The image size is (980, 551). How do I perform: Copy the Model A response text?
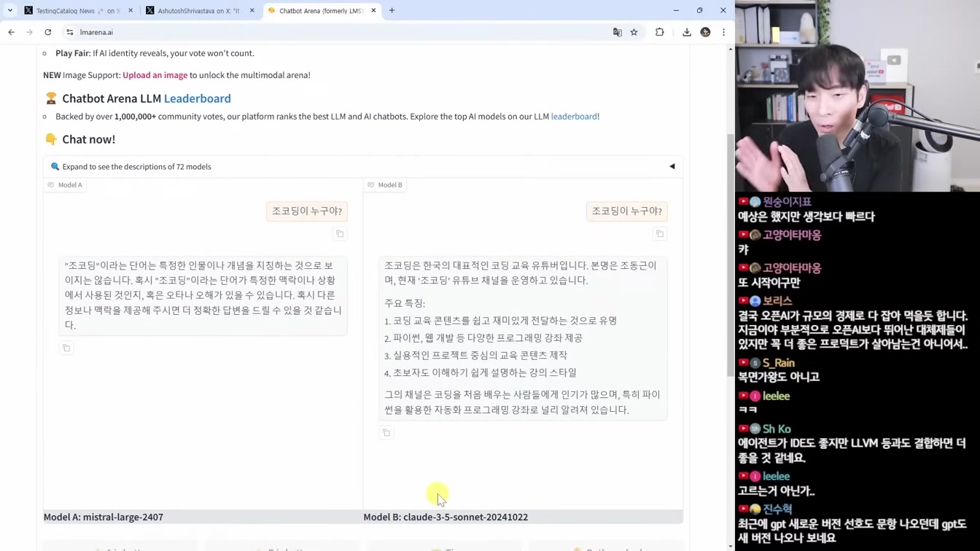click(66, 348)
